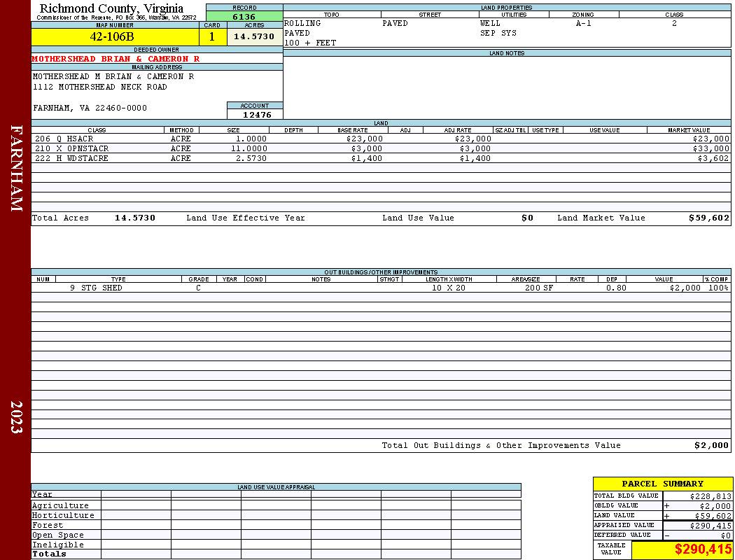Click topo value ROLLING
Viewport: 735px width, 560px height.
pos(302,23)
